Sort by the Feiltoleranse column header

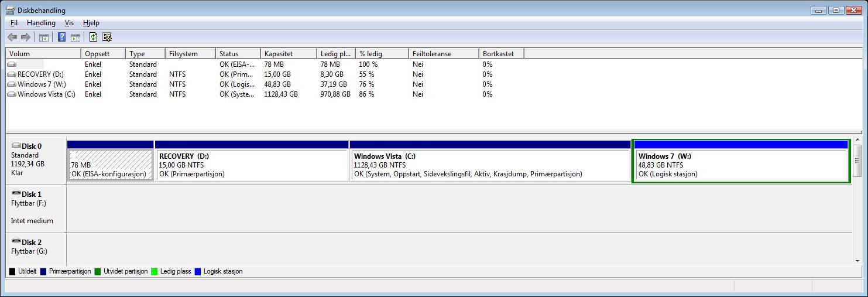click(x=443, y=53)
